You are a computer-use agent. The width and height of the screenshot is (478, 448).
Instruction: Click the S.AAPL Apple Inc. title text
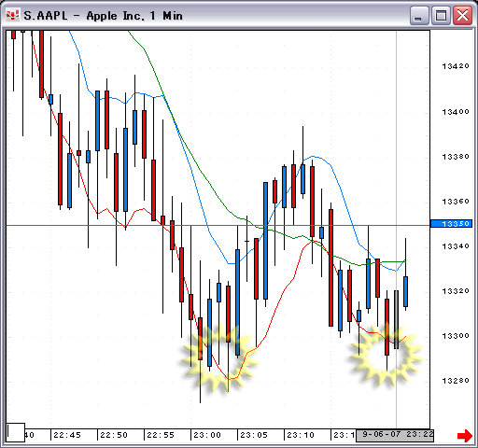(103, 16)
